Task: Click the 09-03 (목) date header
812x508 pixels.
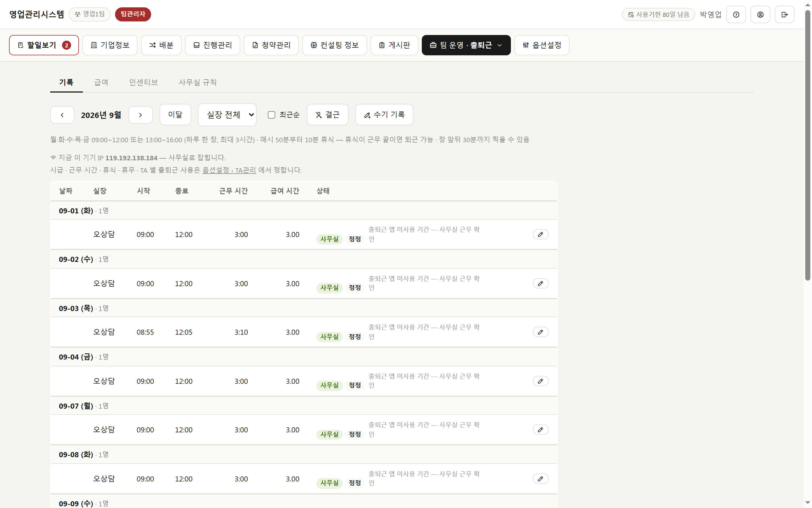Action: coord(76,308)
